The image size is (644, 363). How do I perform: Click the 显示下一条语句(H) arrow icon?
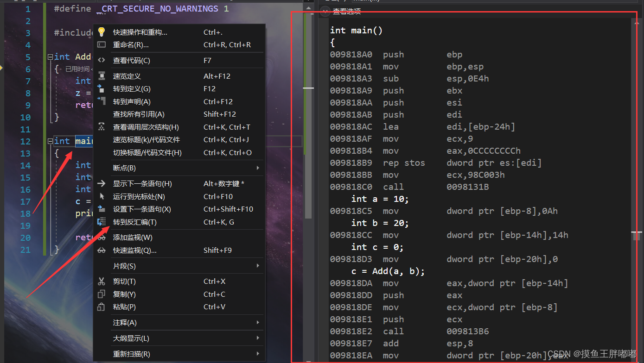(x=102, y=184)
